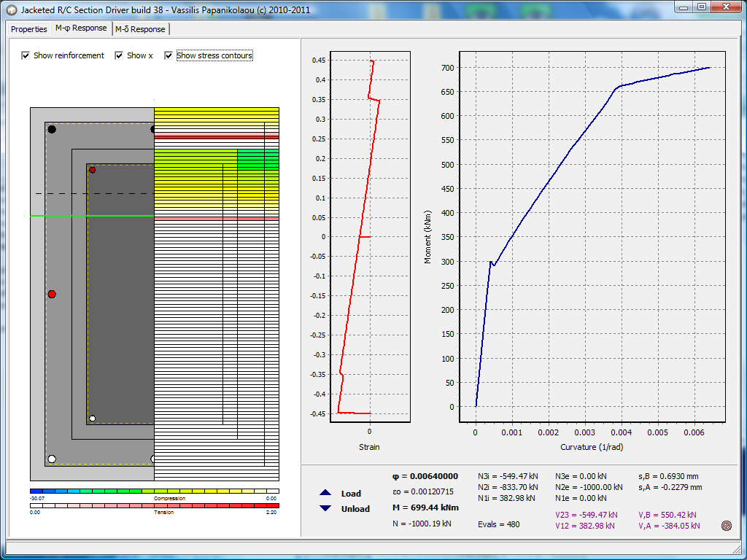Viewport: 747px width, 560px height.
Task: Maximize the Jacketed R/C Section Driver window
Action: coord(702,7)
